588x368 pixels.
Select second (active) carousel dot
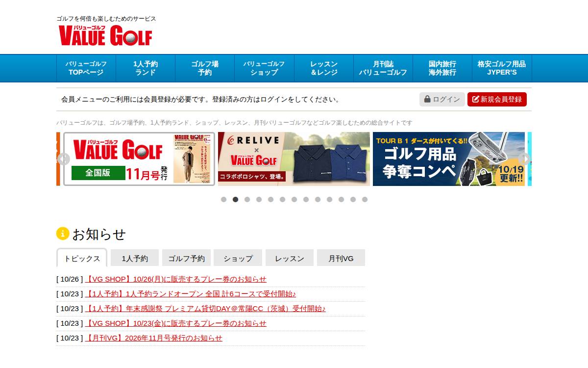point(235,199)
